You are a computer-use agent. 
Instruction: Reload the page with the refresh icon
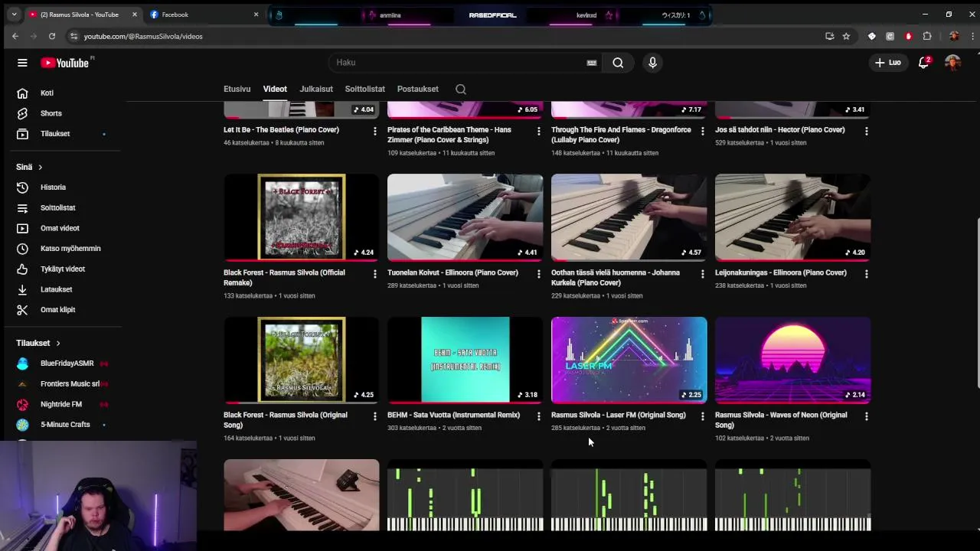pyautogui.click(x=51, y=36)
